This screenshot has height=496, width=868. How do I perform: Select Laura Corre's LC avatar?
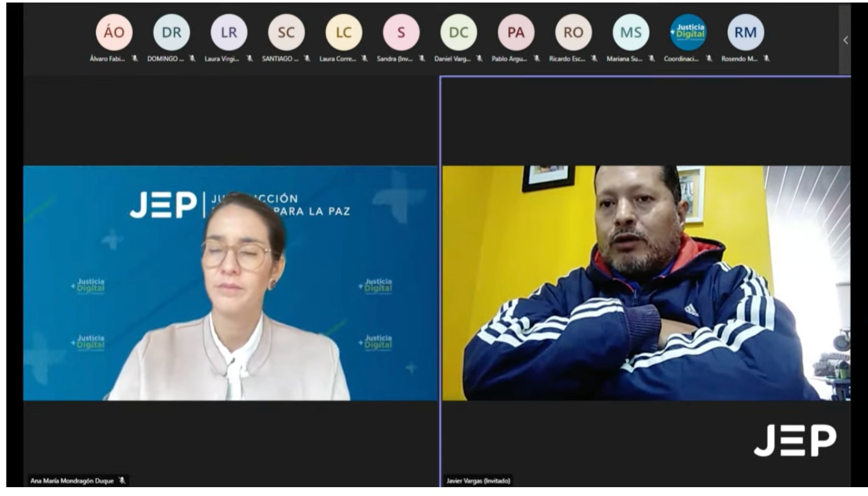[x=344, y=32]
